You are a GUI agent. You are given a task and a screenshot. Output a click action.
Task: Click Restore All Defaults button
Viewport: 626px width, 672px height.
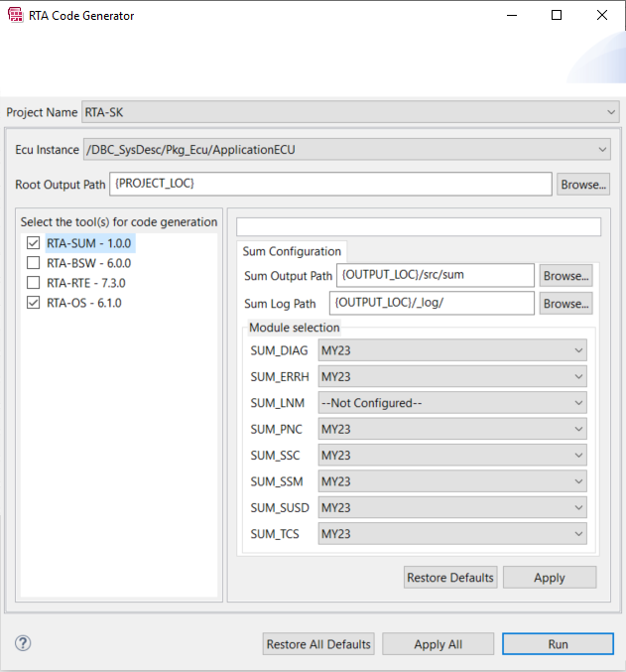318,644
